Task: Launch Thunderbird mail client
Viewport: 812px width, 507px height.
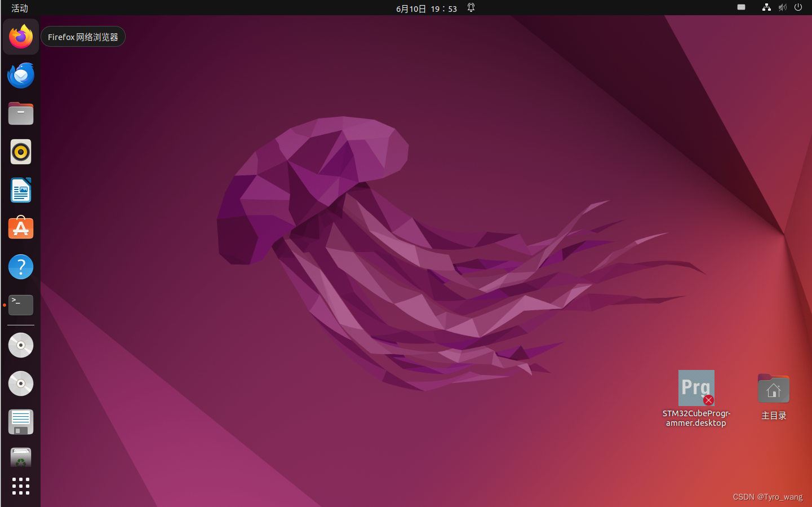Action: click(x=20, y=75)
